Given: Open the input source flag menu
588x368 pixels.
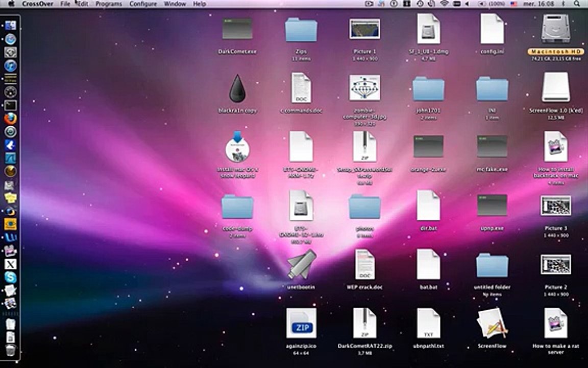Looking at the screenshot, I should 514,4.
